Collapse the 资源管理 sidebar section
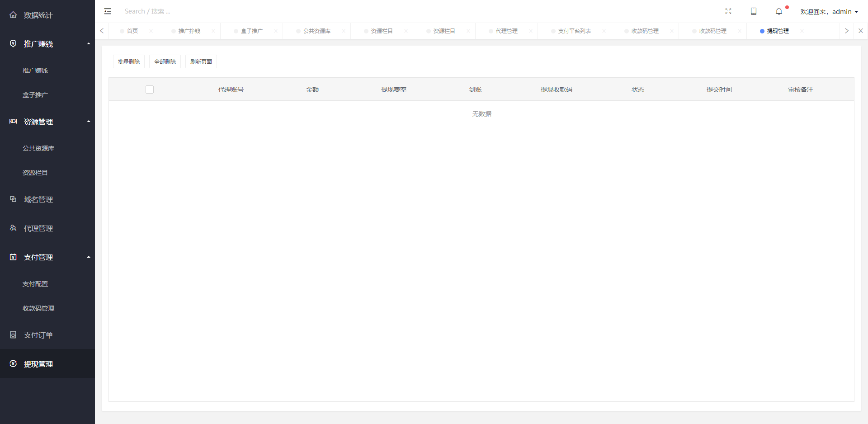Image resolution: width=868 pixels, height=424 pixels. tap(89, 122)
